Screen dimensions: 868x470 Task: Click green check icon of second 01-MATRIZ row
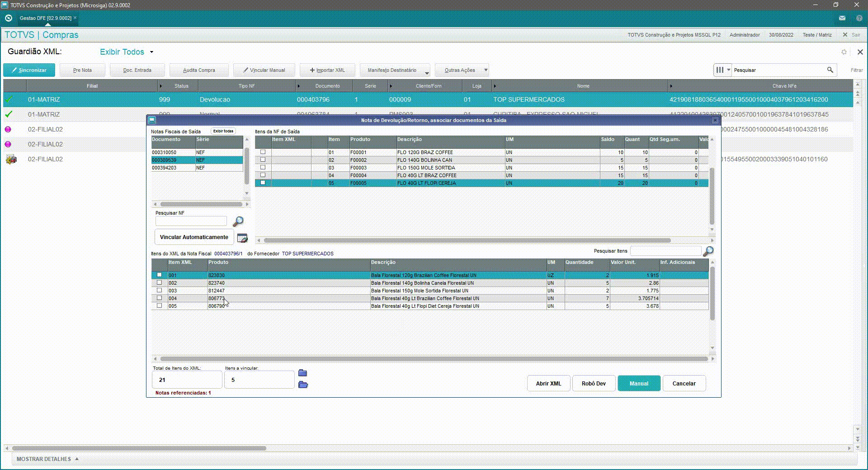click(x=9, y=114)
